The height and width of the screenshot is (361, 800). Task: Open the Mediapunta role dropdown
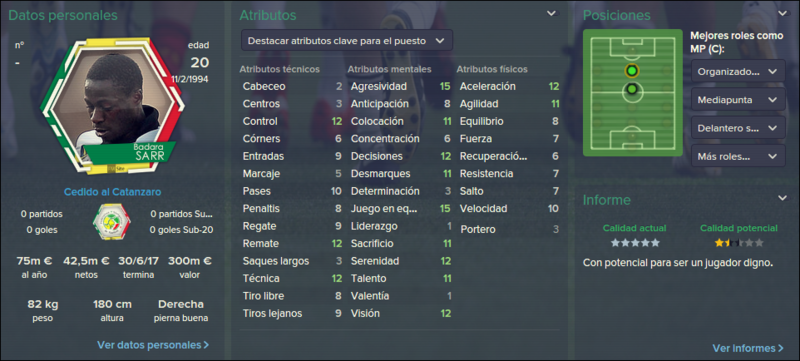[738, 100]
